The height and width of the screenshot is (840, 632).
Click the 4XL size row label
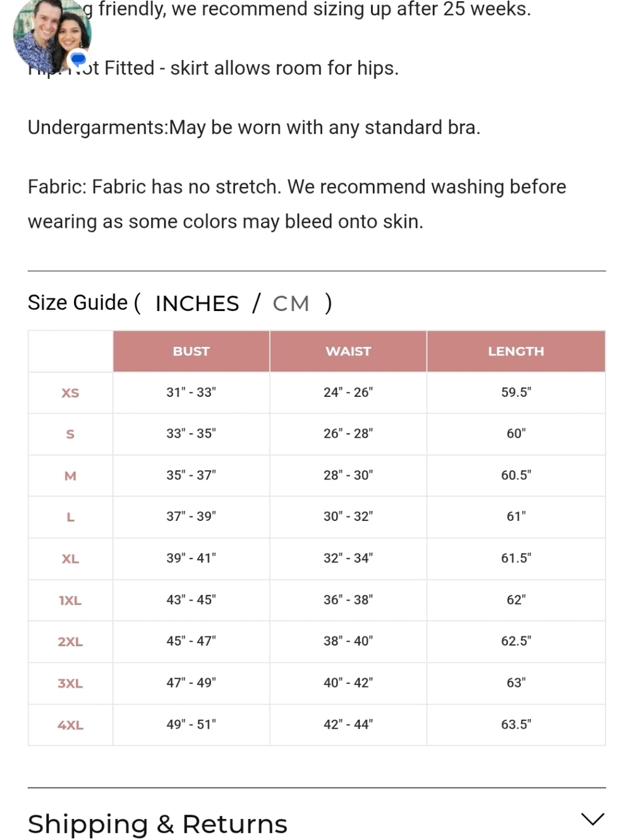[x=70, y=725]
